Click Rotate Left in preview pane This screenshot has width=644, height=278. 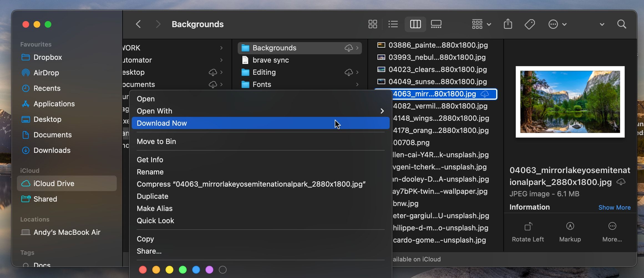coord(528,232)
